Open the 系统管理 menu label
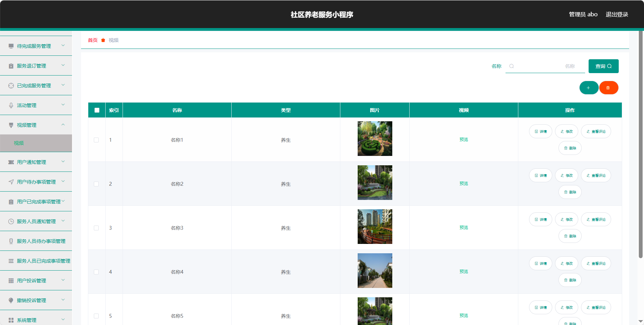 tap(27, 320)
